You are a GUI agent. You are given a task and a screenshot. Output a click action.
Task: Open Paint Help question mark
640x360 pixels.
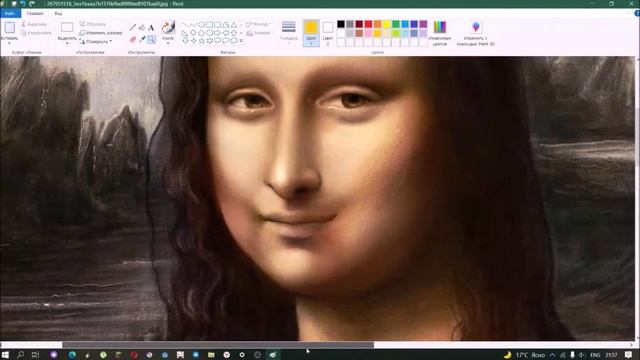[637, 13]
